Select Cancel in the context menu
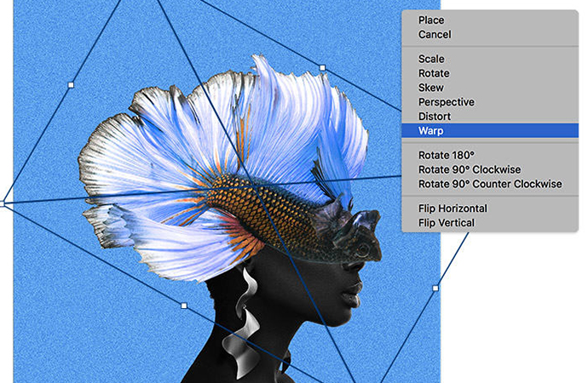This screenshot has height=383, width=588. [x=490, y=34]
